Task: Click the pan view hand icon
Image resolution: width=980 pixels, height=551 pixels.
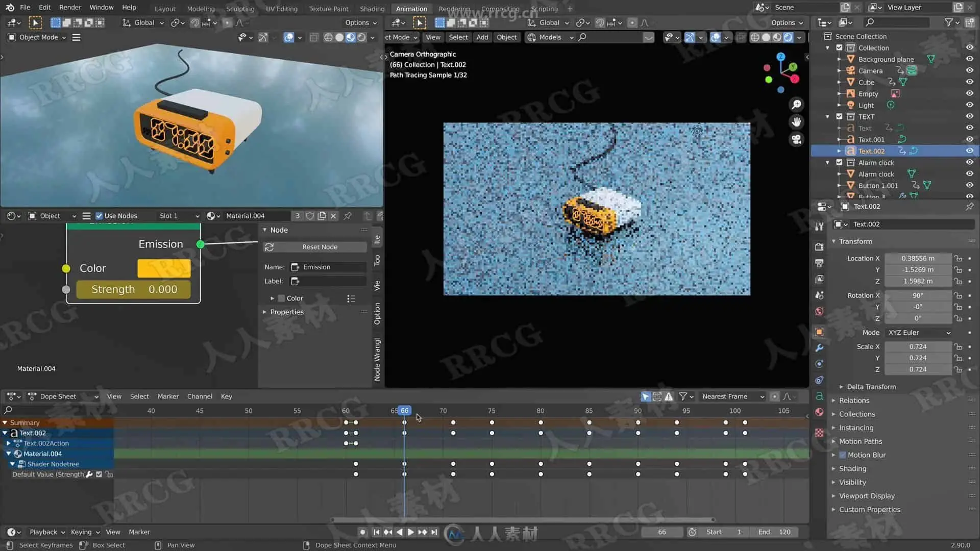Action: point(796,122)
